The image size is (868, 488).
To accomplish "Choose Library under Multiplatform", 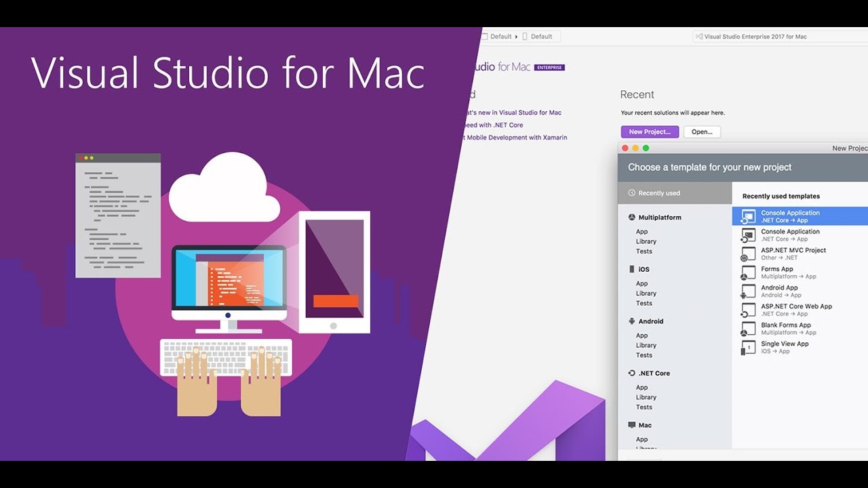I will click(646, 241).
